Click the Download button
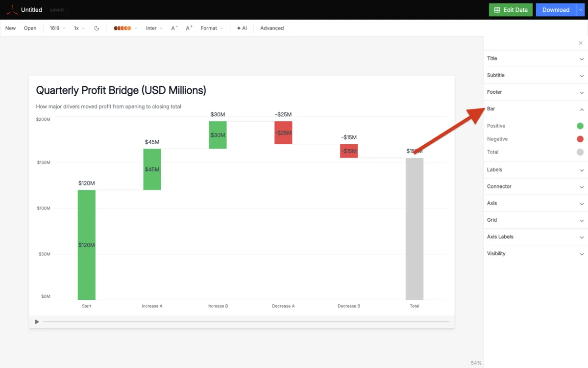The image size is (588, 368). [556, 10]
